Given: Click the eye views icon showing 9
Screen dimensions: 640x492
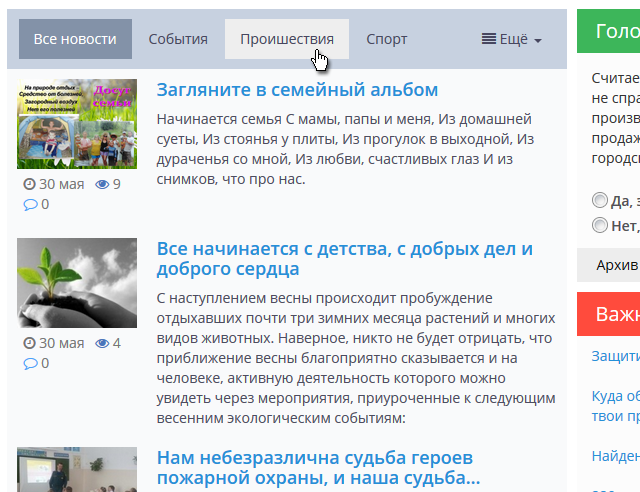Looking at the screenshot, I should click(102, 185).
